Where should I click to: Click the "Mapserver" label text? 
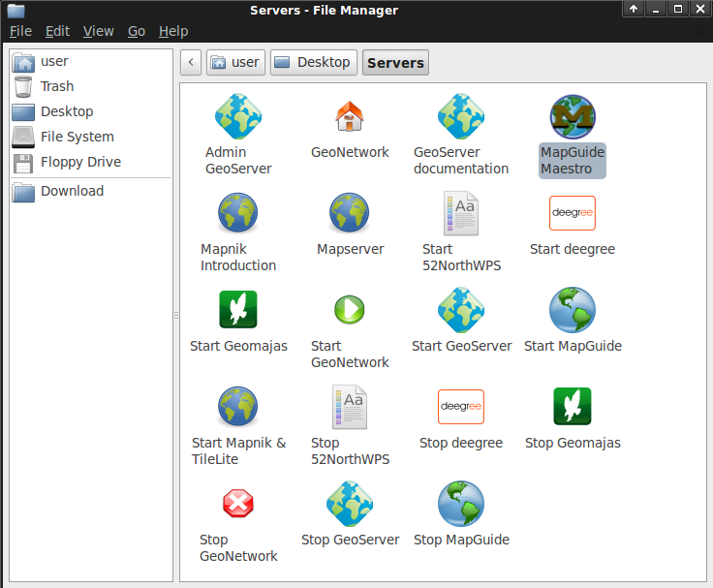350,249
